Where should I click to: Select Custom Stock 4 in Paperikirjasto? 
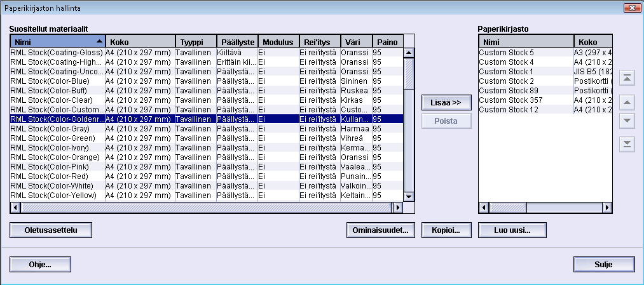(545, 62)
